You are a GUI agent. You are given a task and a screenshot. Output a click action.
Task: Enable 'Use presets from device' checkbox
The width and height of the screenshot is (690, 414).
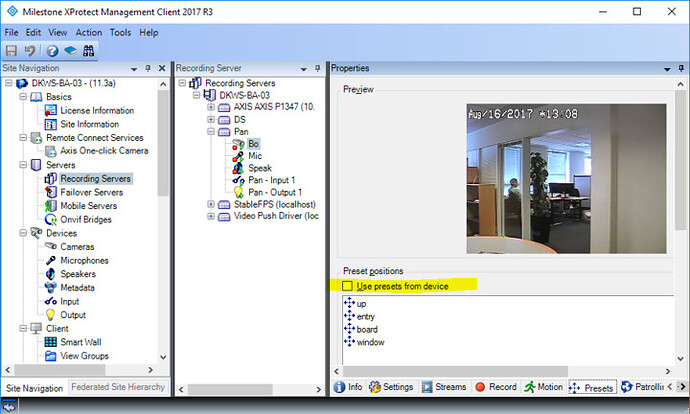[x=347, y=286]
